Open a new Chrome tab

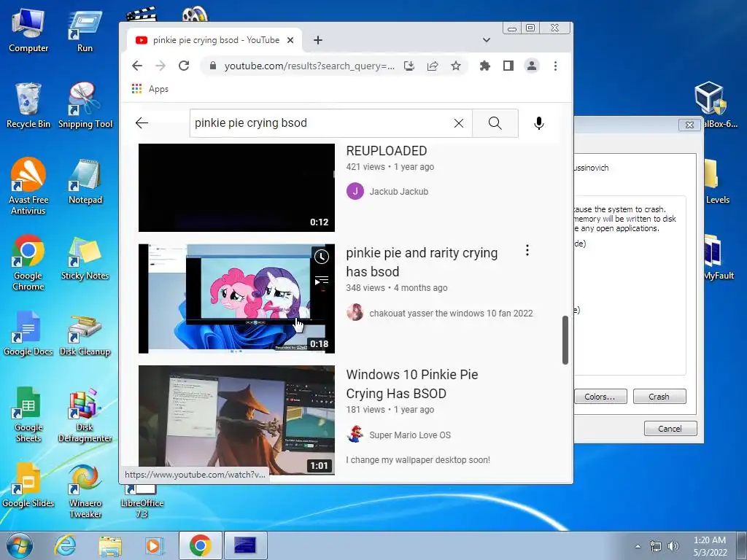pyautogui.click(x=318, y=41)
